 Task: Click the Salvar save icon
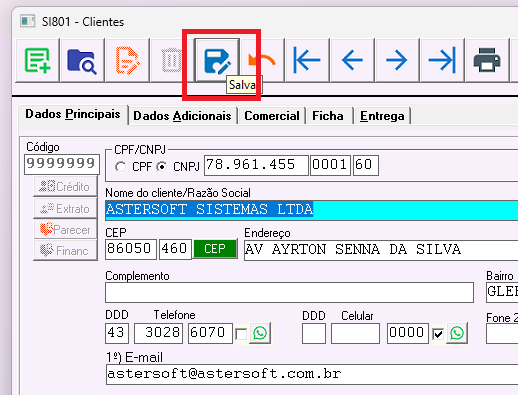pos(217,60)
